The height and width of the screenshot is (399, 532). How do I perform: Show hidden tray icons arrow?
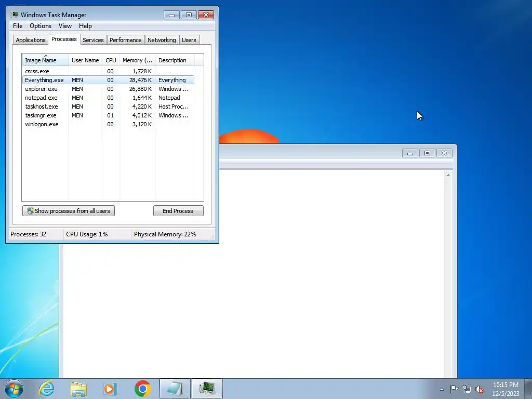point(442,389)
